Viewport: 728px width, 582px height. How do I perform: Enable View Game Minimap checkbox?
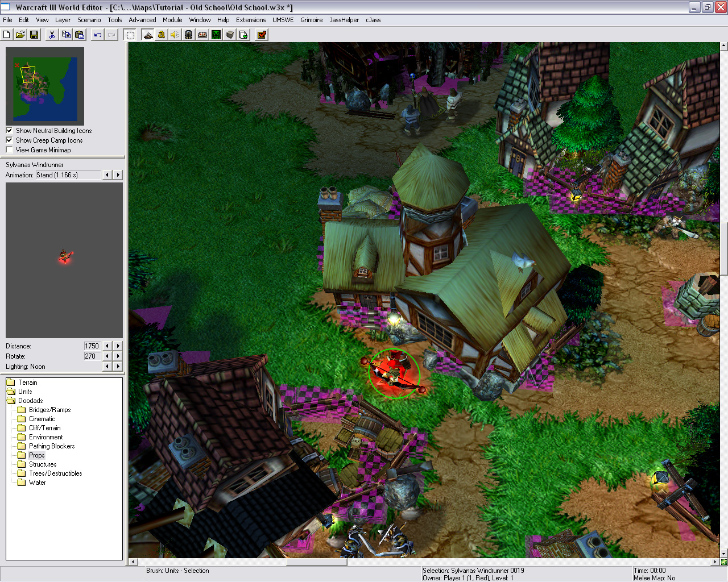coord(9,149)
